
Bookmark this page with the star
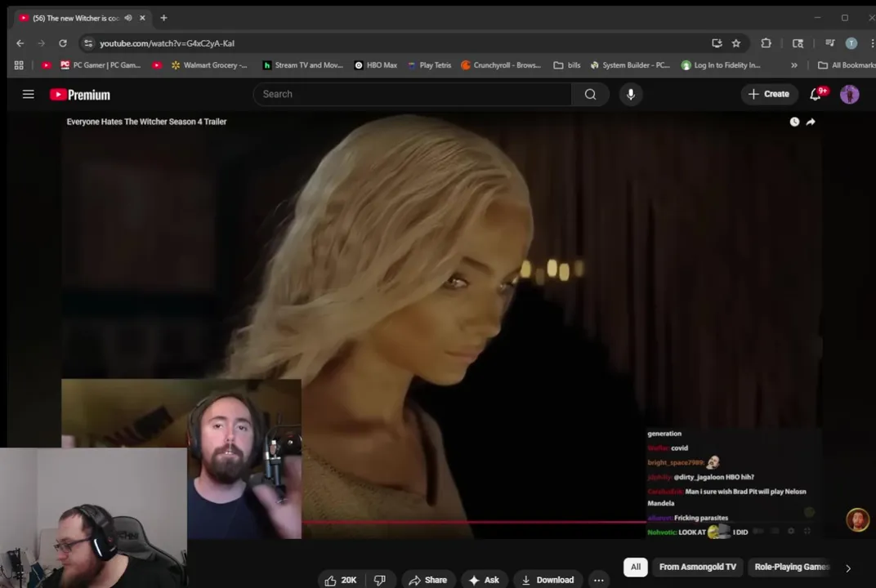(x=736, y=43)
